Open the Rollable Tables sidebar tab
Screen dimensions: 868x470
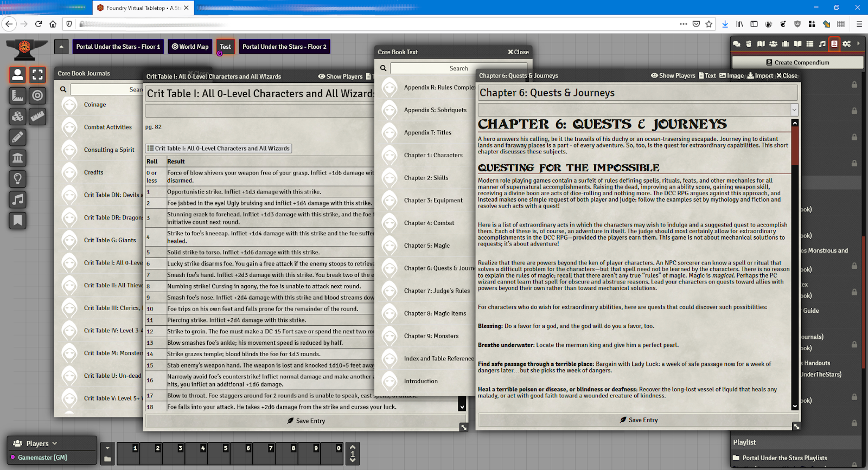tap(810, 44)
